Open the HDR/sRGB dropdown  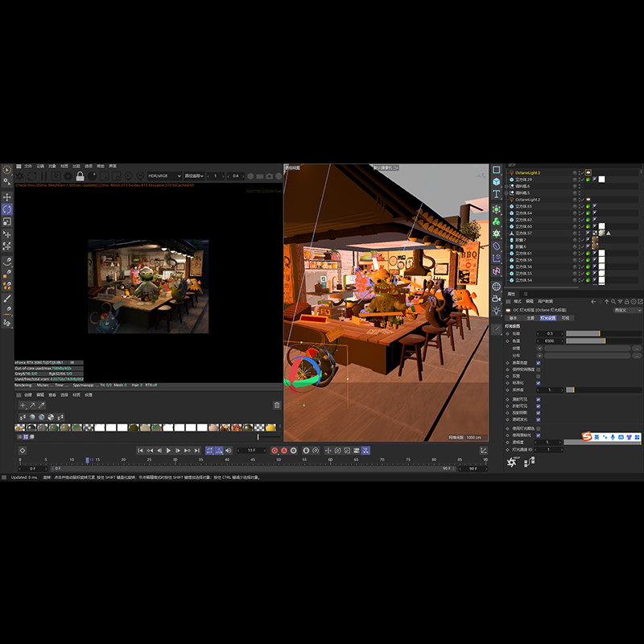pos(164,175)
